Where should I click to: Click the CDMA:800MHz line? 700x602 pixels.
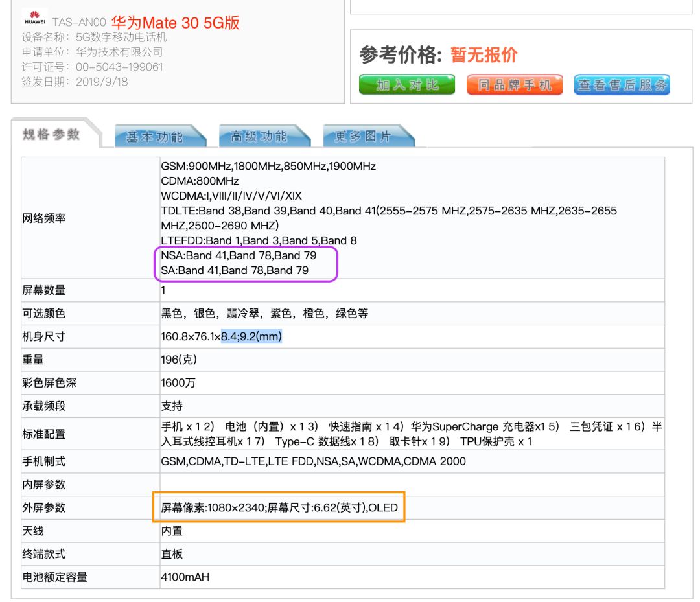point(200,181)
